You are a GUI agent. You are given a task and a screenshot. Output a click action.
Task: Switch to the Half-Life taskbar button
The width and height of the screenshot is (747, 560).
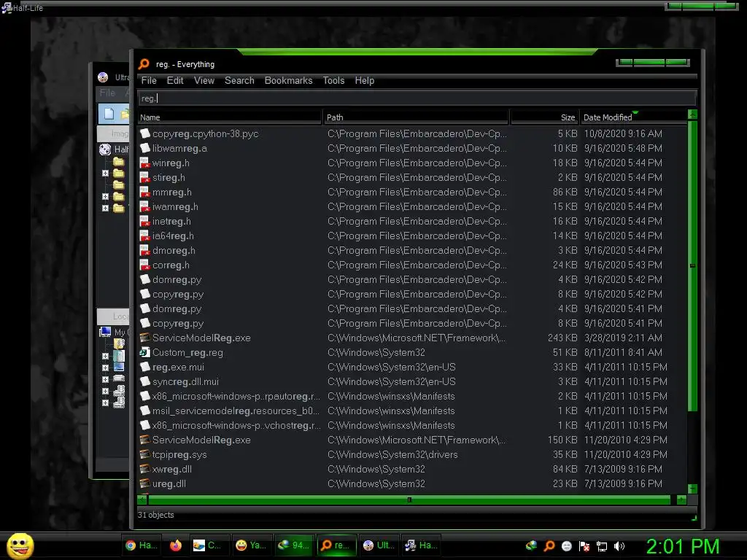click(x=421, y=545)
